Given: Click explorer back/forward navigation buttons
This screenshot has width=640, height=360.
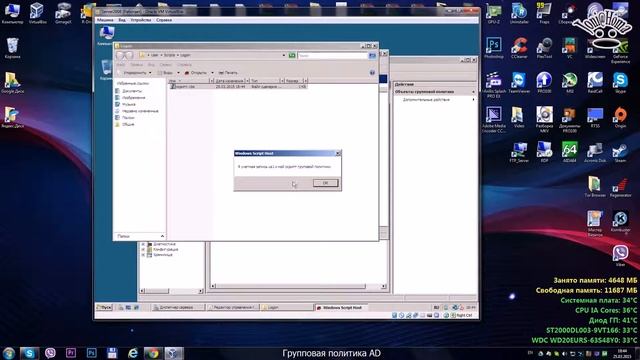Looking at the screenshot, I should [x=124, y=55].
